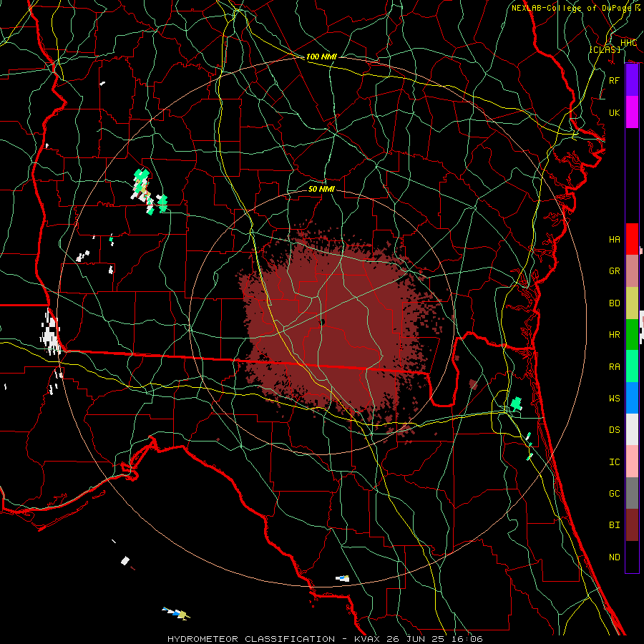Click the yellow BD legend swatch
Image resolution: width=644 pixels, height=644 pixels.
point(632,303)
